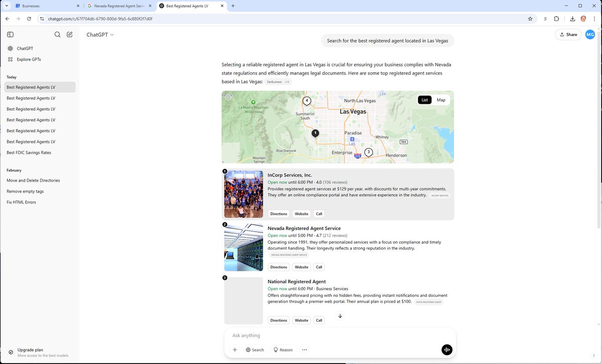
Task: Click the Ask anything input field
Action: (x=340, y=335)
